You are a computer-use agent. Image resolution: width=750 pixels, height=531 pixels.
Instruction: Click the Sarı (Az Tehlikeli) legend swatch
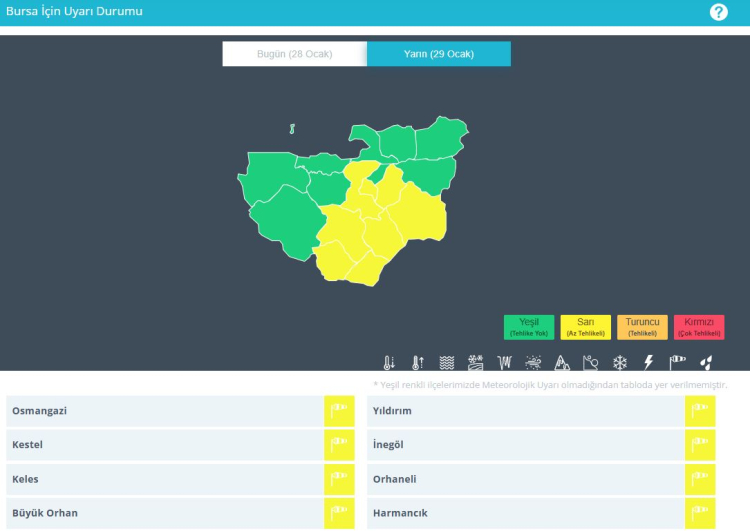(586, 327)
